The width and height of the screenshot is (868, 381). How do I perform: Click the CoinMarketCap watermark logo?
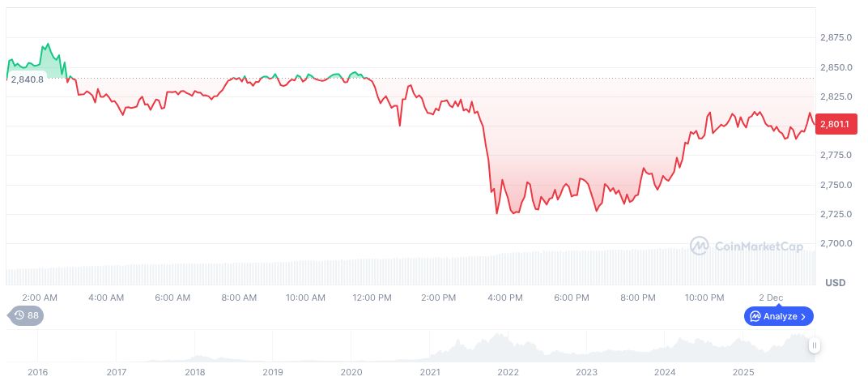pos(746,246)
